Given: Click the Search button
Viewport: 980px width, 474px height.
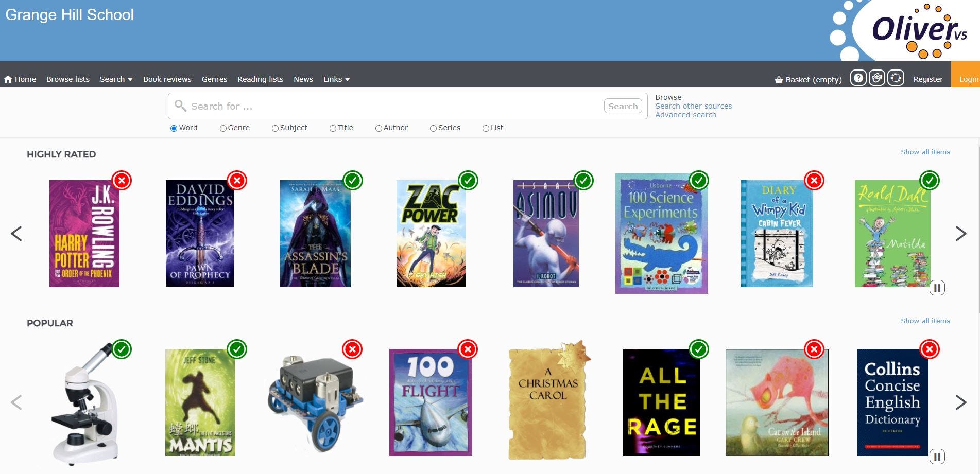Looking at the screenshot, I should click(x=623, y=106).
